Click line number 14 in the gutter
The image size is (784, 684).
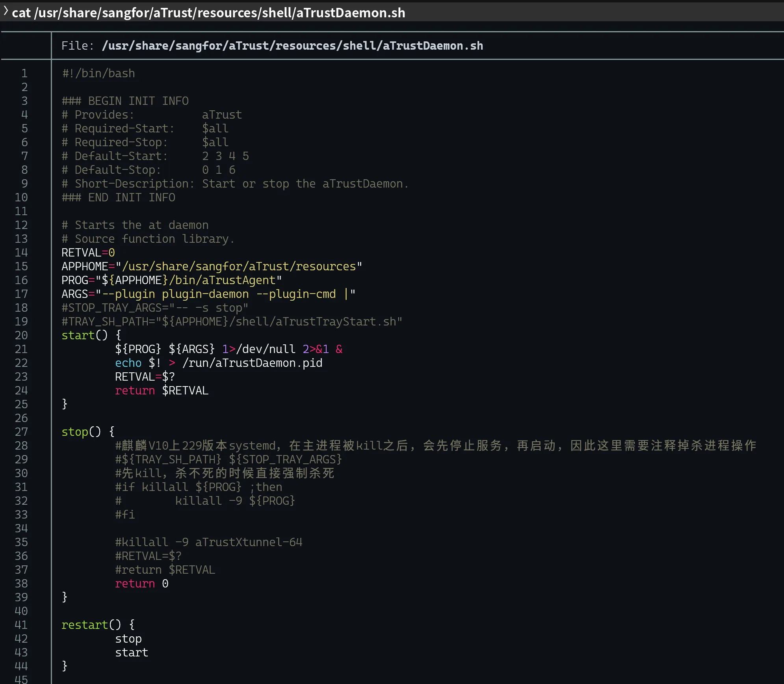[x=21, y=253]
